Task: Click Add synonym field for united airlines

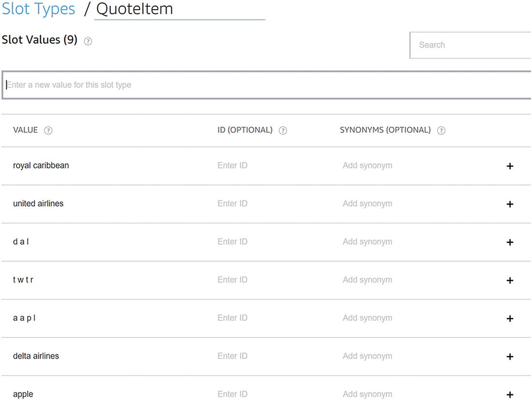Action: [368, 204]
